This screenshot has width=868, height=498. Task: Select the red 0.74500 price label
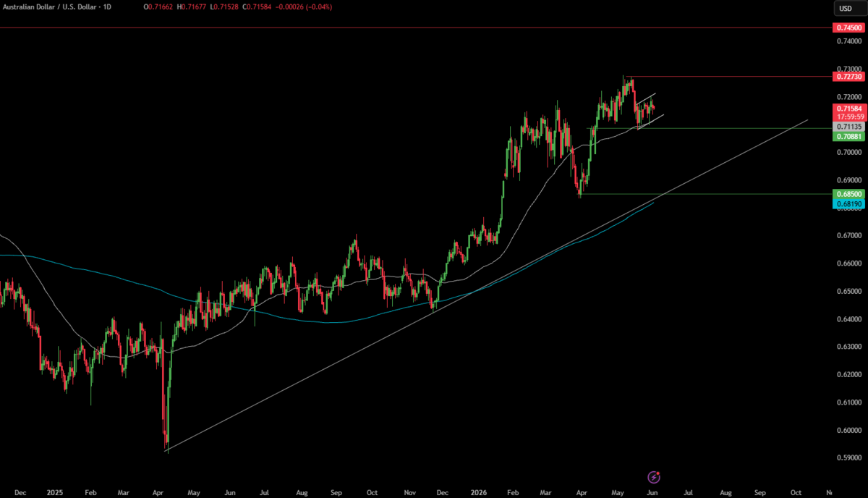[848, 28]
